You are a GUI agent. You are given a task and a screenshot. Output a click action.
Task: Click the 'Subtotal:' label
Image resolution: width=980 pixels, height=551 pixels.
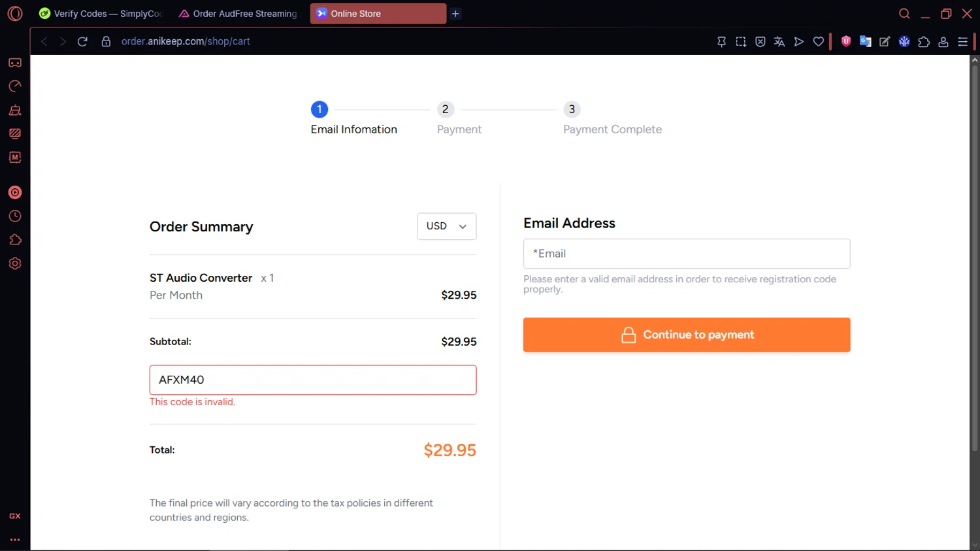pos(170,342)
